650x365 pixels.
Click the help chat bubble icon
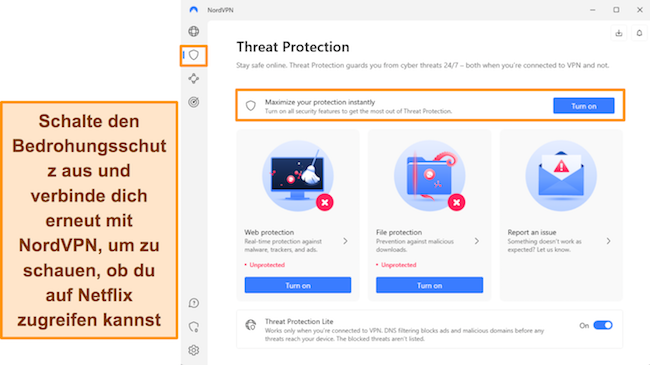194,303
